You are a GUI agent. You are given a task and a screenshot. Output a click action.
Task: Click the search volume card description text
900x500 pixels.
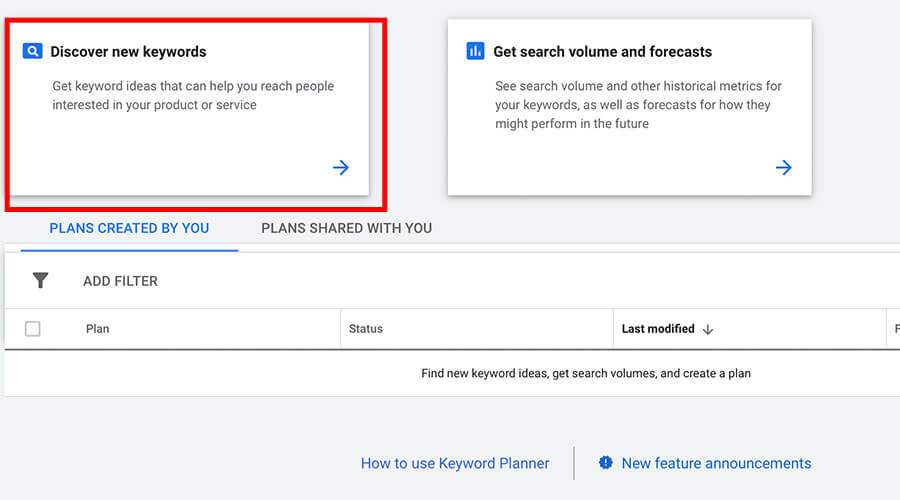point(638,104)
